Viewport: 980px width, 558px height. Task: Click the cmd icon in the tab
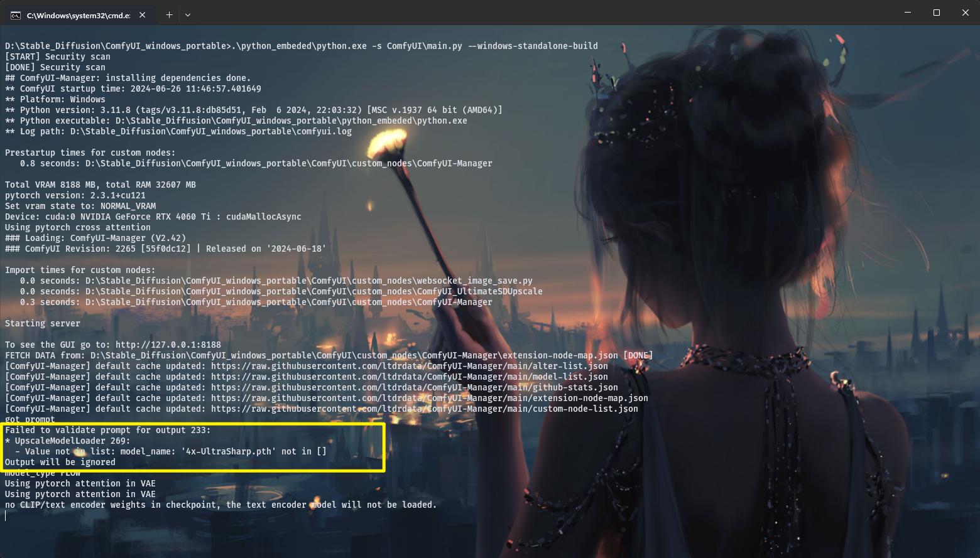[16, 15]
